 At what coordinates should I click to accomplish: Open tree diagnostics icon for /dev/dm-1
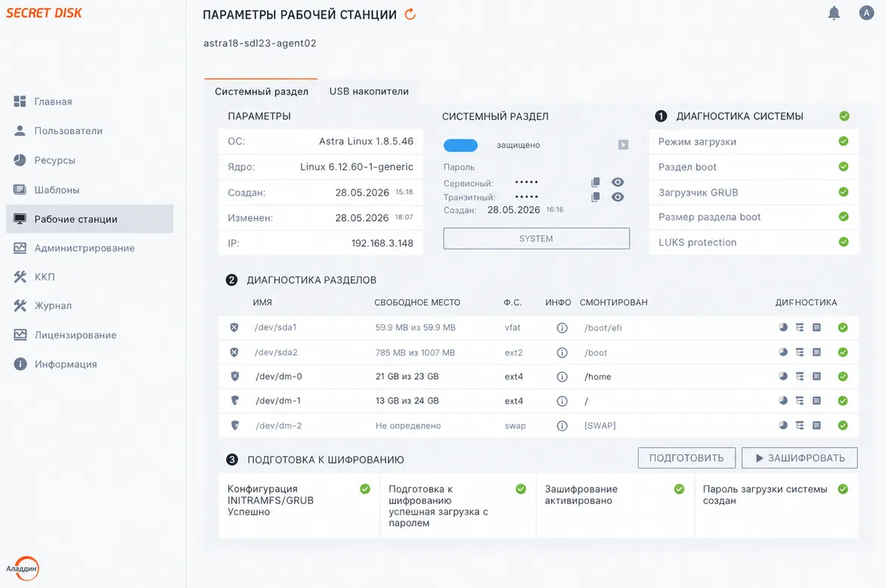pos(800,401)
